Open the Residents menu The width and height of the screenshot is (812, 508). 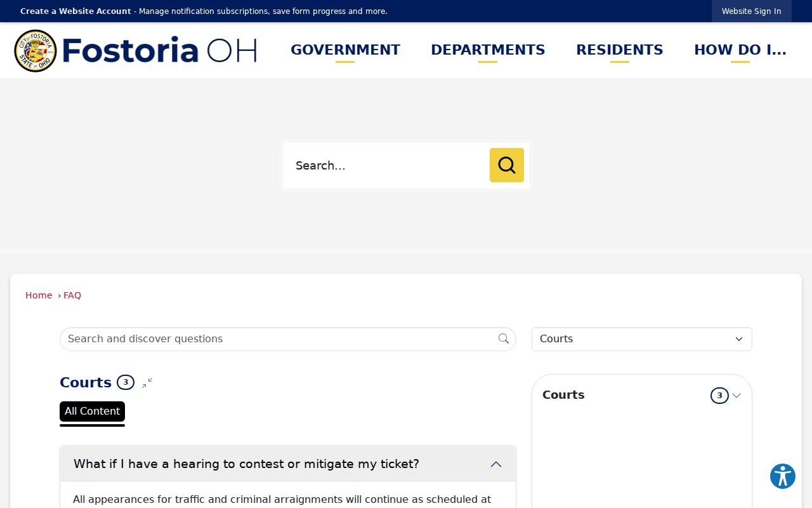click(x=620, y=50)
